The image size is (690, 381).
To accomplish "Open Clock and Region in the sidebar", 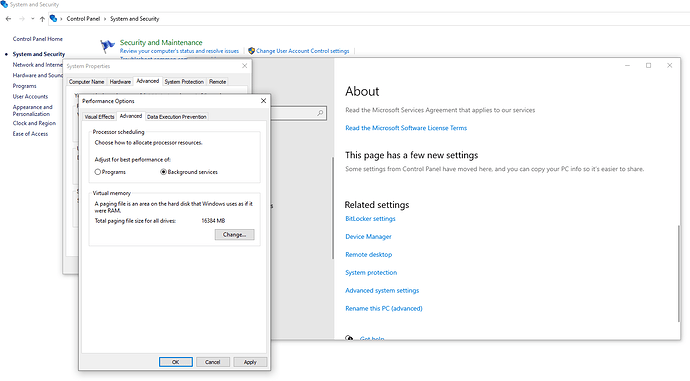I will click(34, 123).
